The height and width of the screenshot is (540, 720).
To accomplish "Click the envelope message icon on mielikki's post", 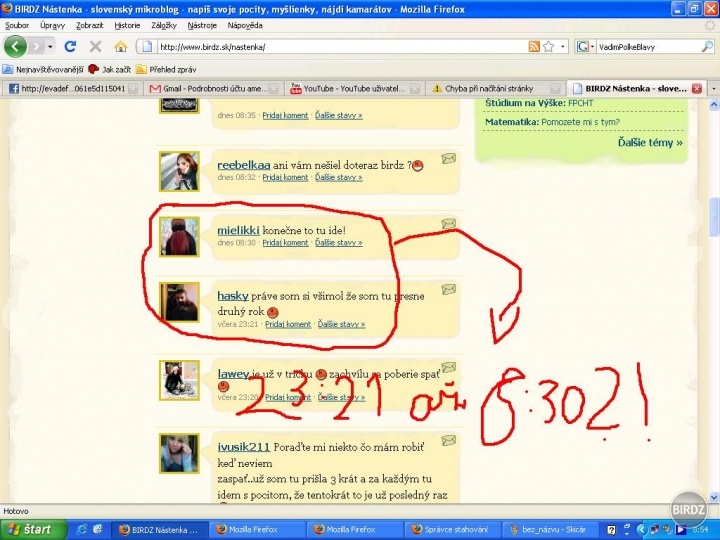I will point(449,224).
